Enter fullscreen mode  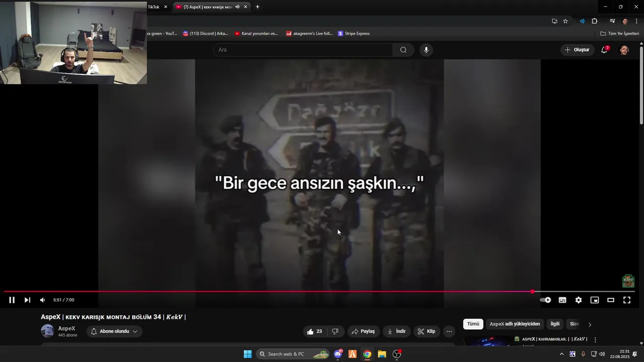pyautogui.click(x=627, y=300)
